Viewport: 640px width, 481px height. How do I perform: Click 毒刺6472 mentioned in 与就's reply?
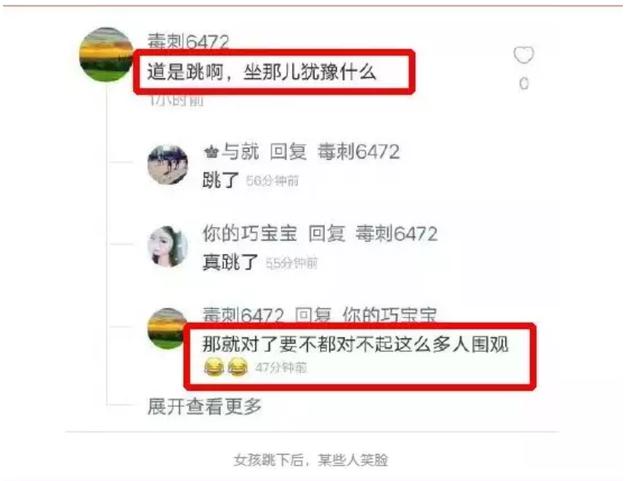pyautogui.click(x=359, y=152)
